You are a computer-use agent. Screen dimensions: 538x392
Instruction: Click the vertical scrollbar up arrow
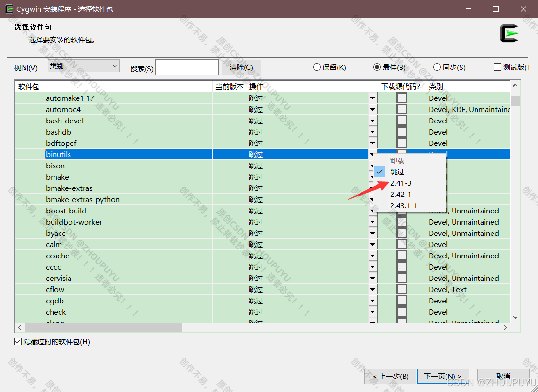coord(515,85)
